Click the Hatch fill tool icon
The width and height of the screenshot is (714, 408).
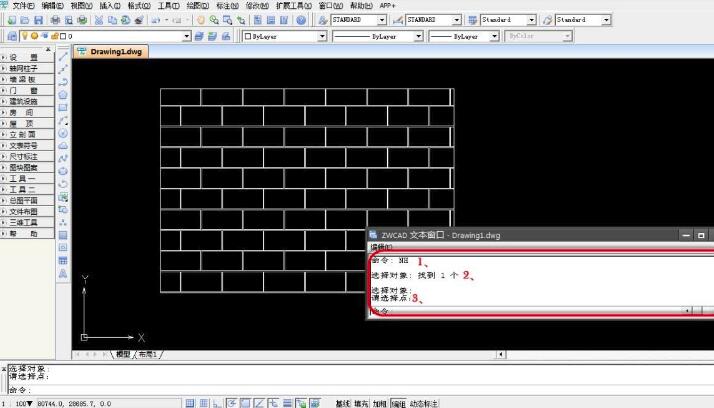tap(63, 235)
